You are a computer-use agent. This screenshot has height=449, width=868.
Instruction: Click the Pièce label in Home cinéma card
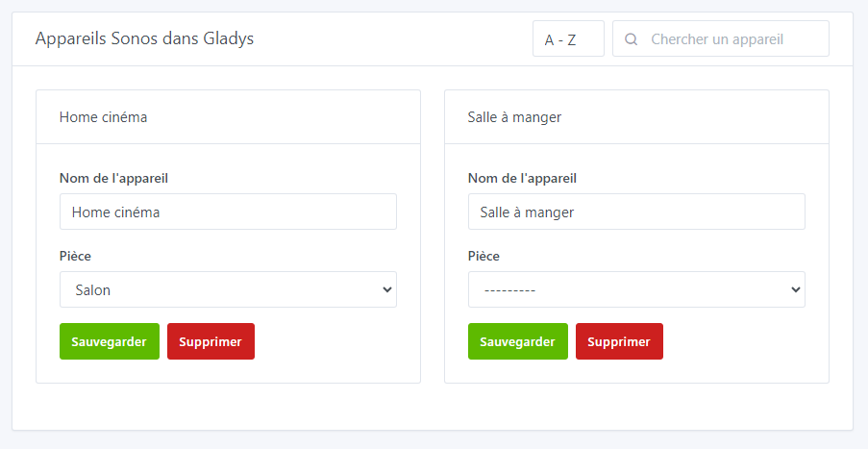[76, 256]
